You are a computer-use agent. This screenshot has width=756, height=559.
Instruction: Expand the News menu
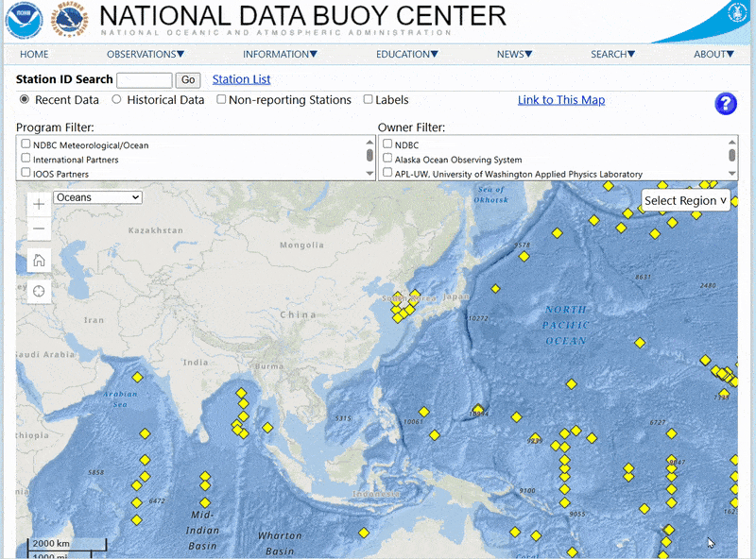tap(514, 54)
